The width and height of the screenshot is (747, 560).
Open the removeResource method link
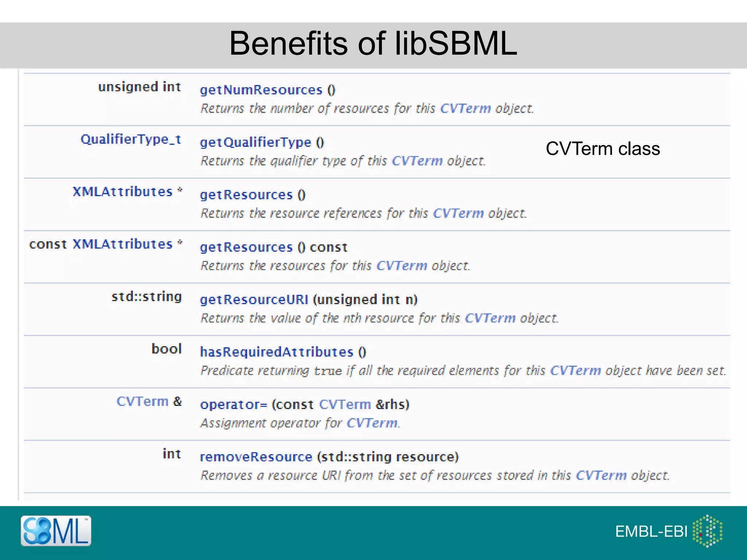point(256,457)
